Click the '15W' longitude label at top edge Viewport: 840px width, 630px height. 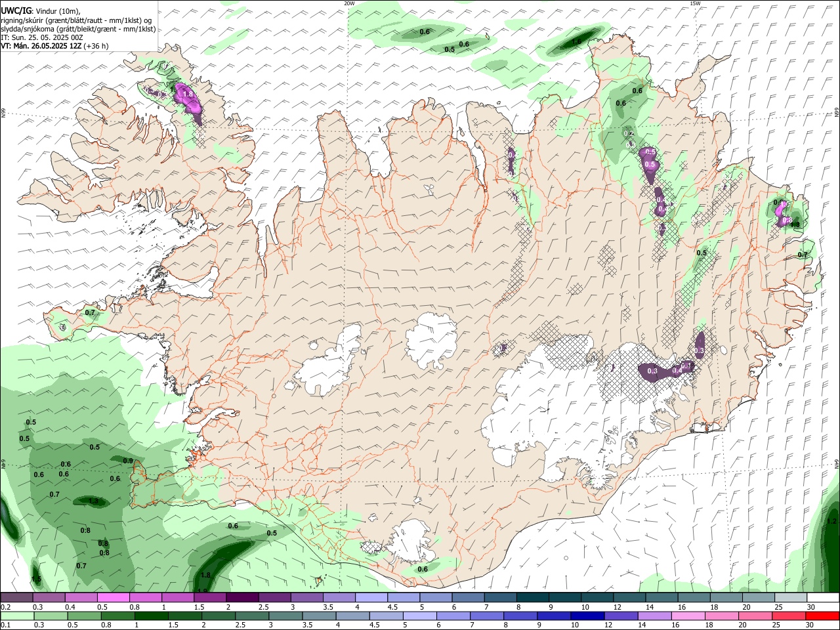[696, 3]
